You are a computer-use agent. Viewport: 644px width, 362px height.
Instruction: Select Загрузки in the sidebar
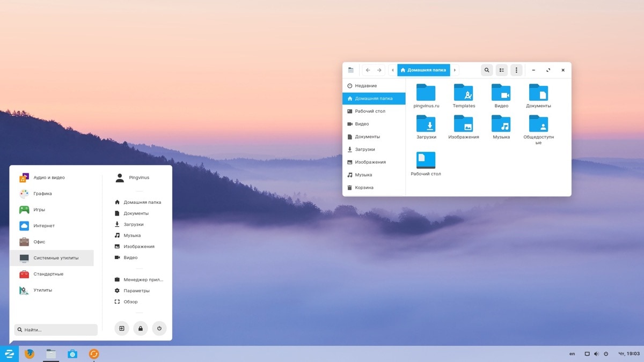(374, 150)
